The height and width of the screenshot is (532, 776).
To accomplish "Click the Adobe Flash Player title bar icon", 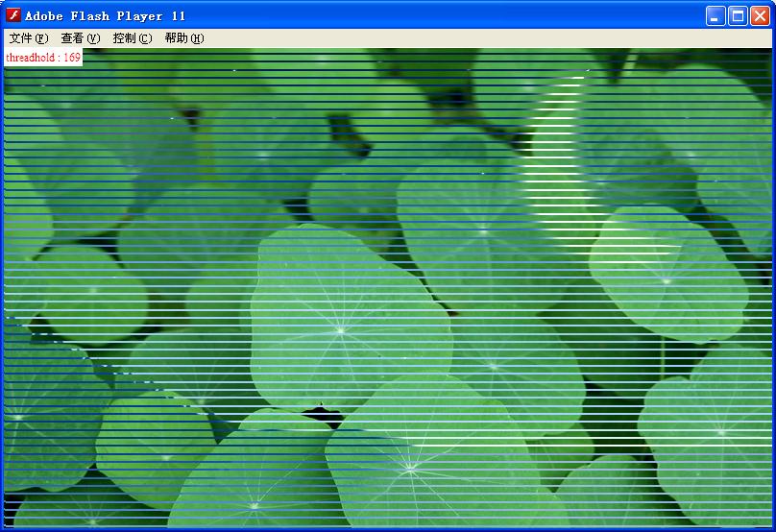I will pyautogui.click(x=13, y=15).
